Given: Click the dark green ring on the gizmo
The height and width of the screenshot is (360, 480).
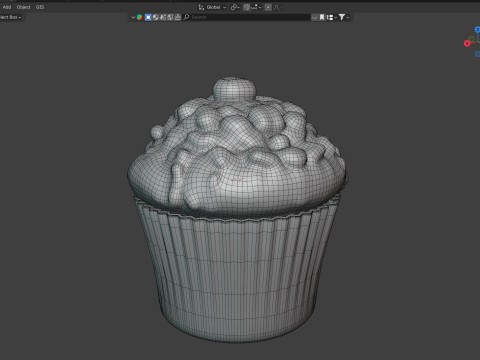Looking at the screenshot, I should tap(471, 39).
